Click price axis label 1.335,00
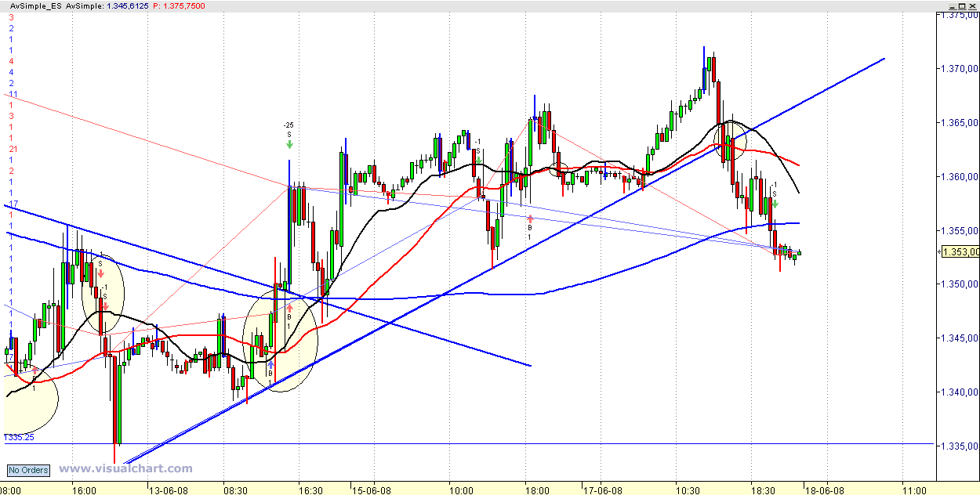Image resolution: width=980 pixels, height=495 pixels. click(x=958, y=446)
